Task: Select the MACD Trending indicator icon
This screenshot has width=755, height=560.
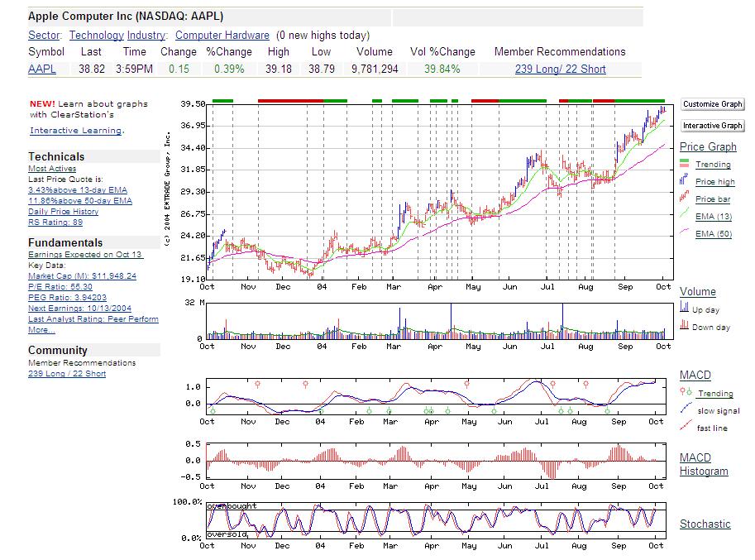Action: tap(685, 393)
